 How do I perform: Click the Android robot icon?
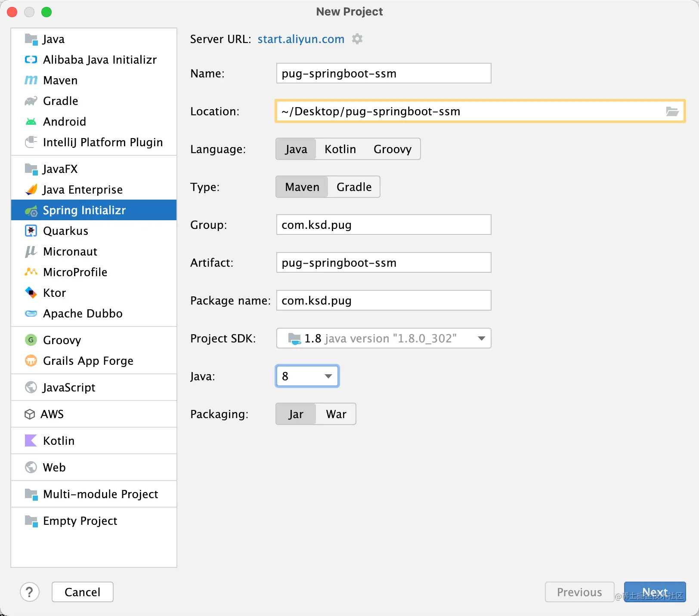[x=31, y=122]
